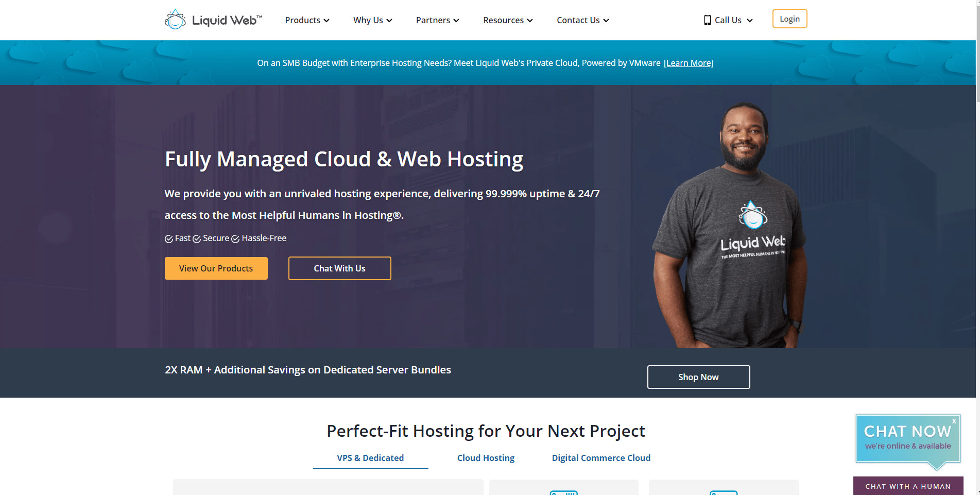Open the Why Us menu
980x495 pixels.
click(372, 20)
